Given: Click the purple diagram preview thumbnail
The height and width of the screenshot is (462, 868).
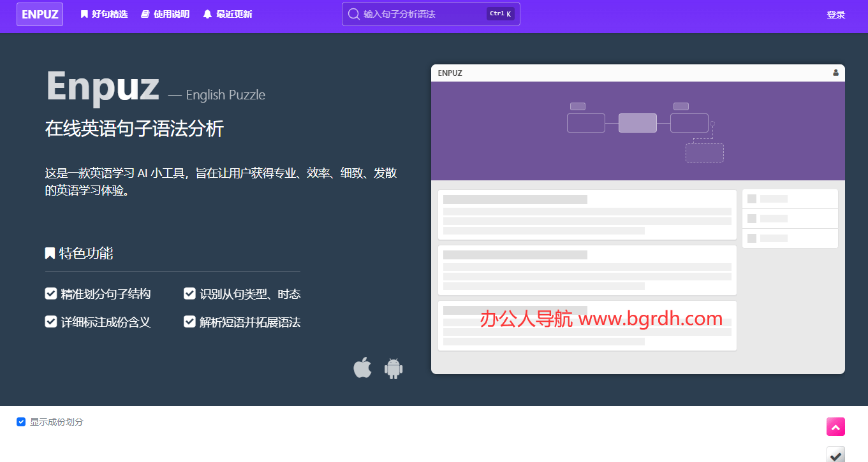Looking at the screenshot, I should (638, 131).
